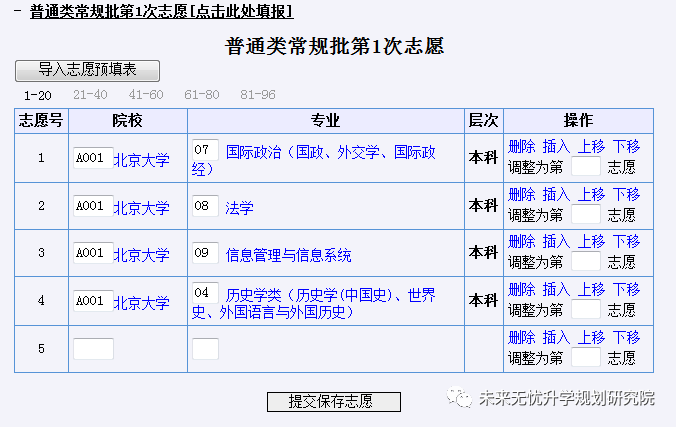Open the 普通类常规批第1次志愿 fill-in link
This screenshot has height=427, width=676.
(x=162, y=11)
